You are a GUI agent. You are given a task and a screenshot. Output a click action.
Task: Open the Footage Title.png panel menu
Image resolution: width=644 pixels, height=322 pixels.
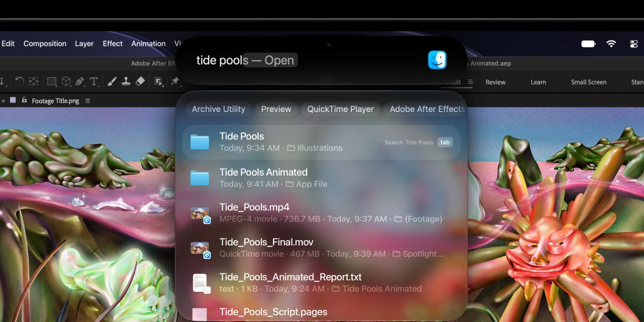[x=88, y=101]
